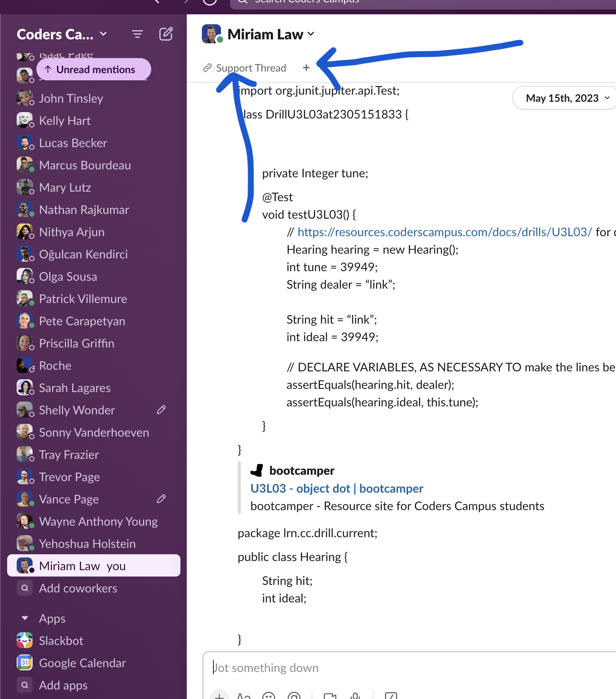The height and width of the screenshot is (699, 616).
Task: Open direct message with Marcus Bourdeau
Action: pyautogui.click(x=94, y=165)
